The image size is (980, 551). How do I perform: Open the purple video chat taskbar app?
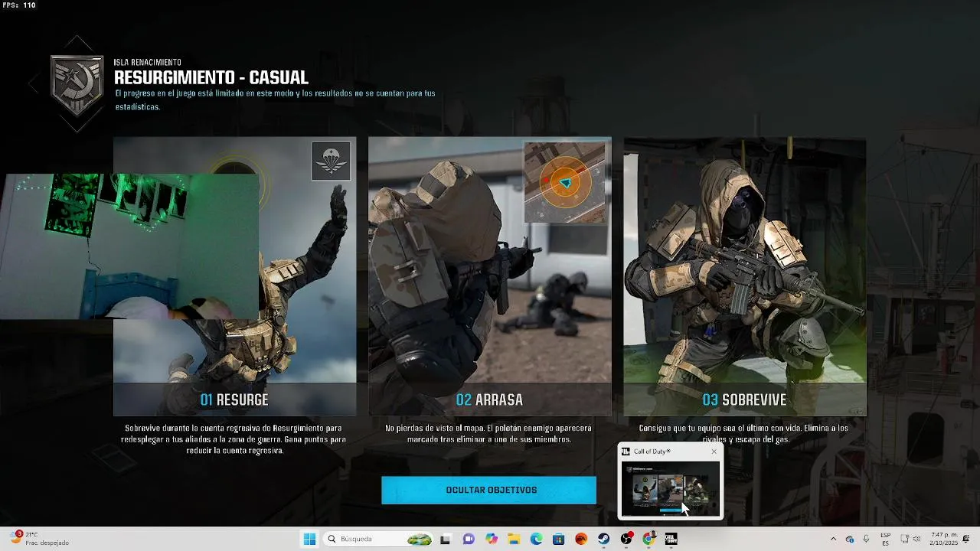pos(469,539)
